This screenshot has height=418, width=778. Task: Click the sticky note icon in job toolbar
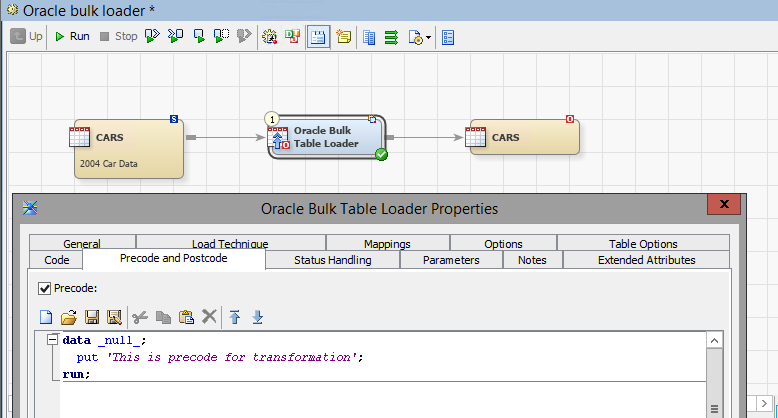click(344, 37)
